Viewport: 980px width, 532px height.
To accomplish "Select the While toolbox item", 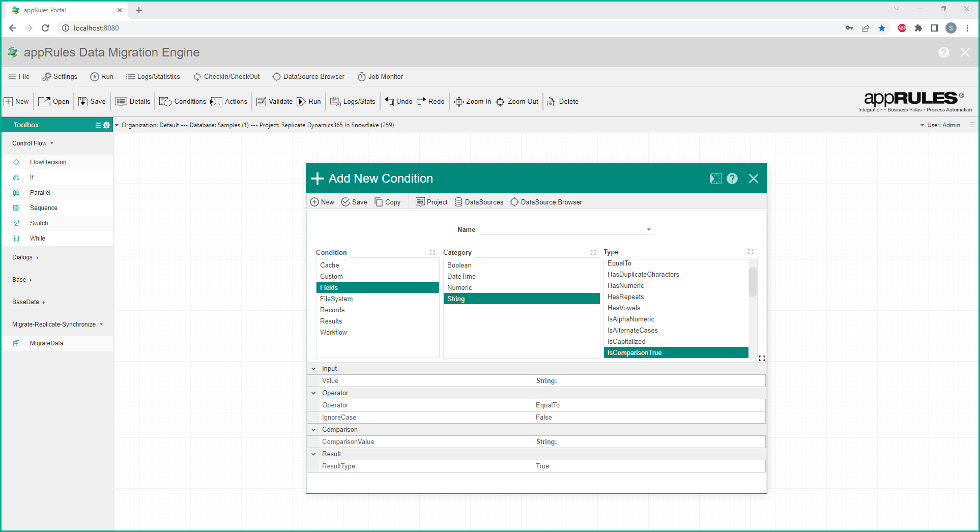I will point(57,239).
